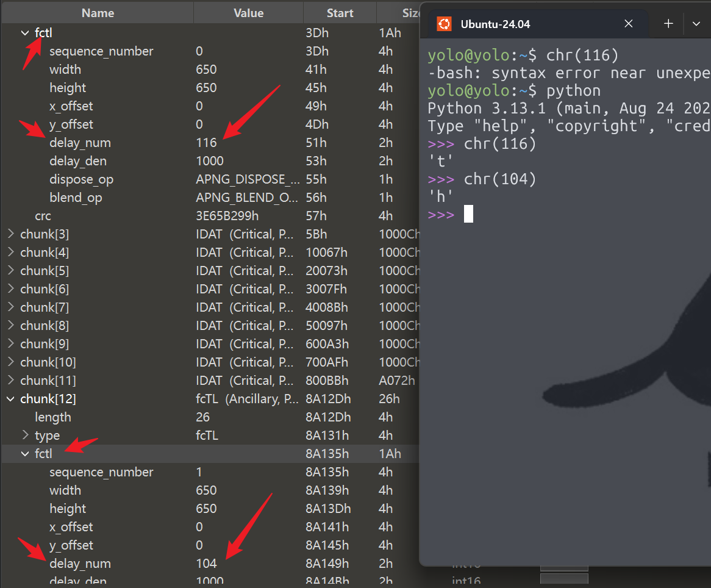Select the delay_num row with value 104
This screenshot has height=588, width=711.
tap(80, 564)
